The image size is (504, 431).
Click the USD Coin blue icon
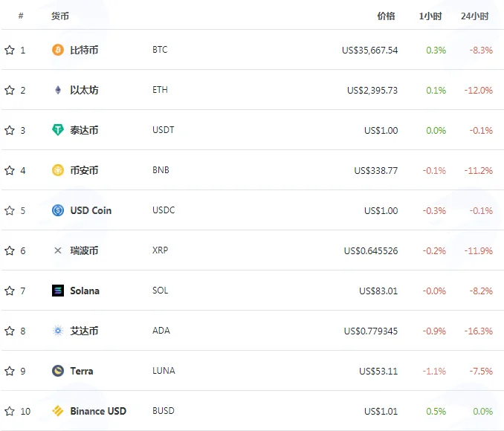point(58,210)
